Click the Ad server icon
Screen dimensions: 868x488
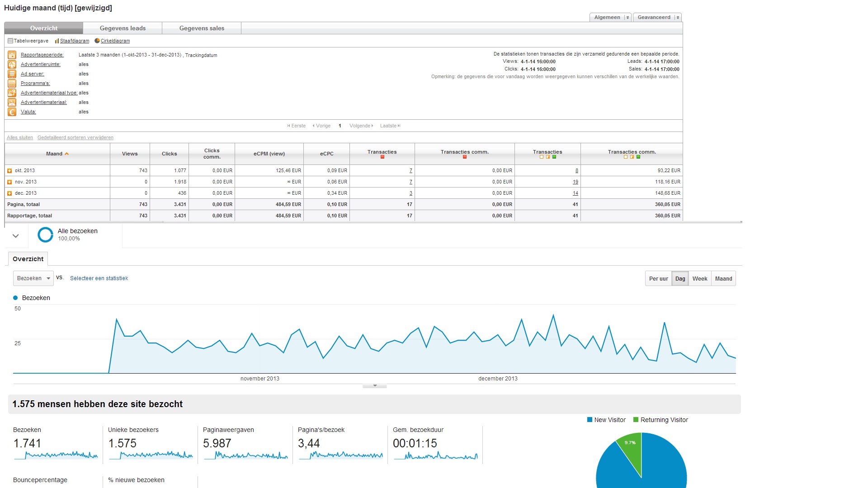tap(12, 74)
